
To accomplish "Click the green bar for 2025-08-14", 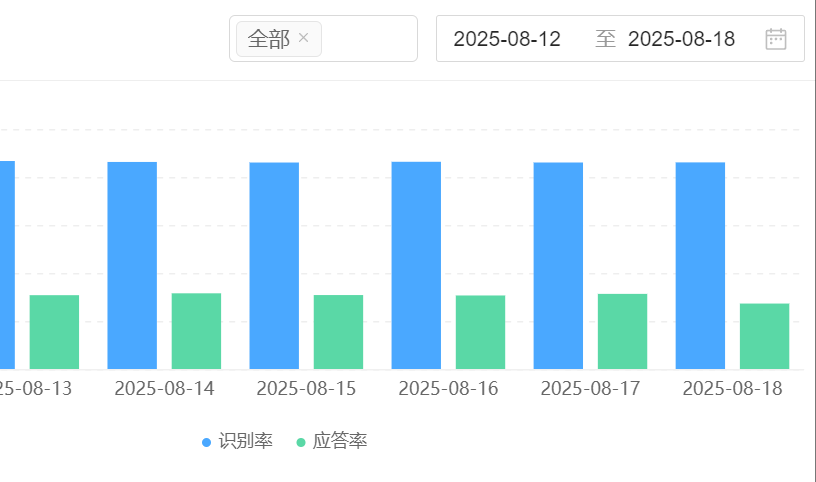I will 196,331.
